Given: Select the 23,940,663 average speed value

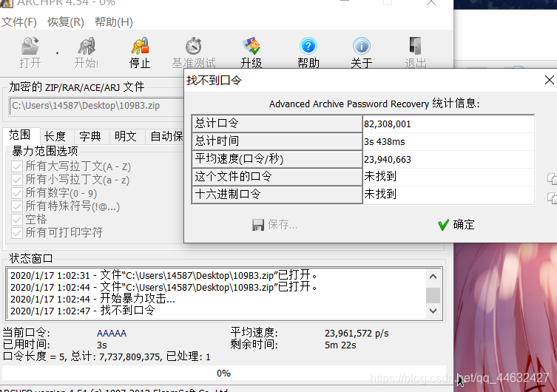Looking at the screenshot, I should pos(387,160).
